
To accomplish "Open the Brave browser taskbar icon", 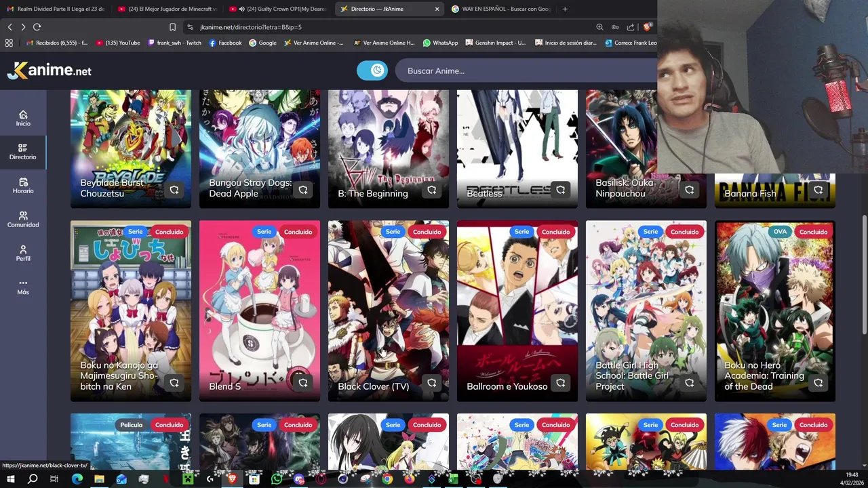I will coord(232,479).
